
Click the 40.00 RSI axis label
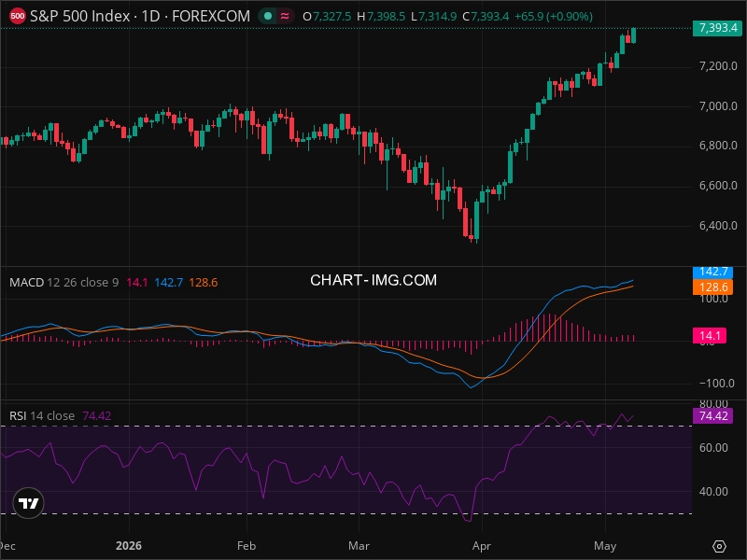point(713,492)
